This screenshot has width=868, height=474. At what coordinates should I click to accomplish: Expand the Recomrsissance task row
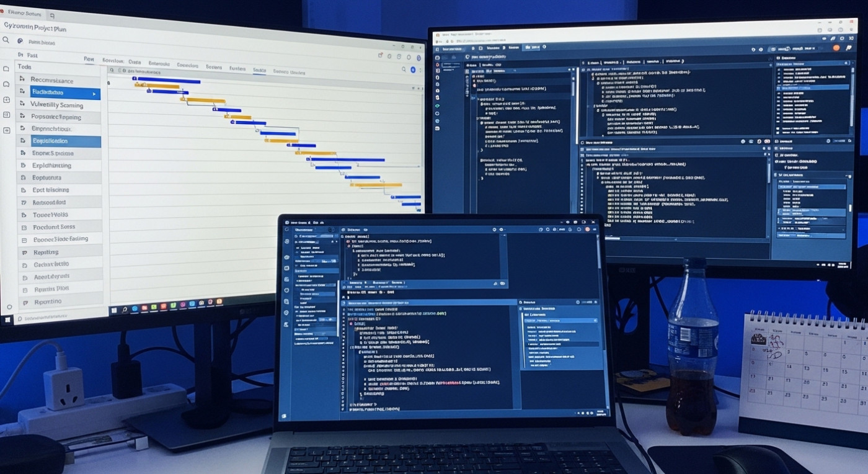pyautogui.click(x=23, y=79)
